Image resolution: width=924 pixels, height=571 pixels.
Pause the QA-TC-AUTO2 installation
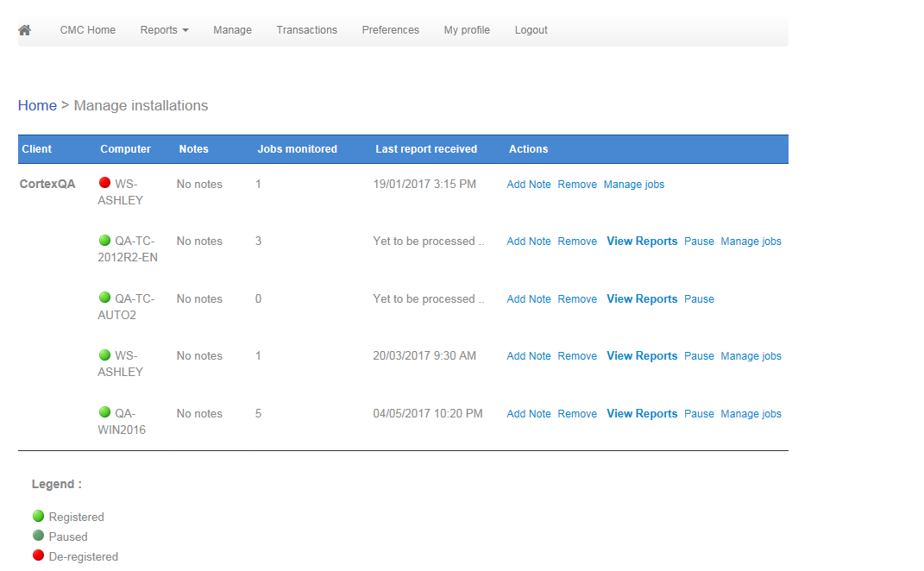click(x=699, y=299)
